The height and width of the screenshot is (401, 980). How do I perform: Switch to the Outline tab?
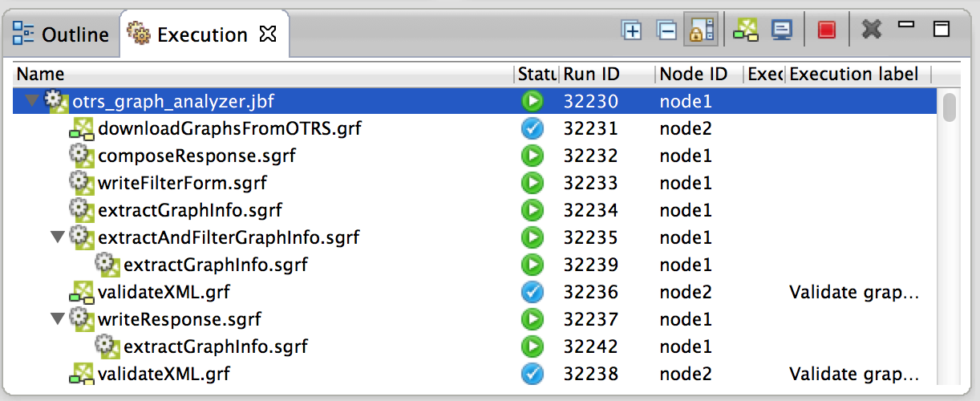click(x=61, y=34)
